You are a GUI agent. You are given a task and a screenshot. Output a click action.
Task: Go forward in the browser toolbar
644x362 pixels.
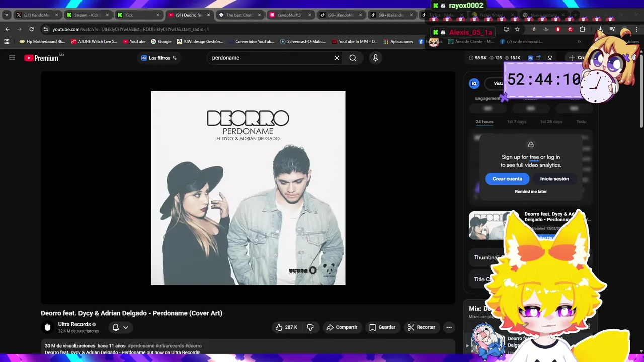[19, 29]
